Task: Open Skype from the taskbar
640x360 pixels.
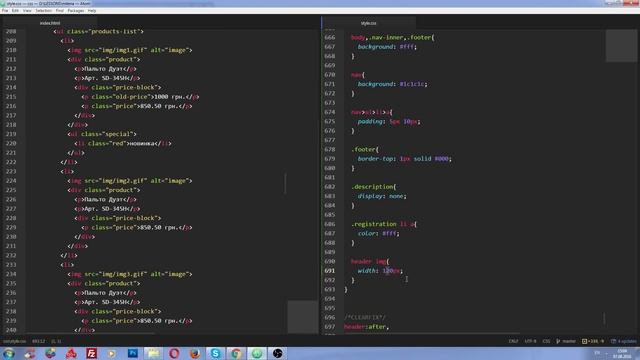Action: 215,353
